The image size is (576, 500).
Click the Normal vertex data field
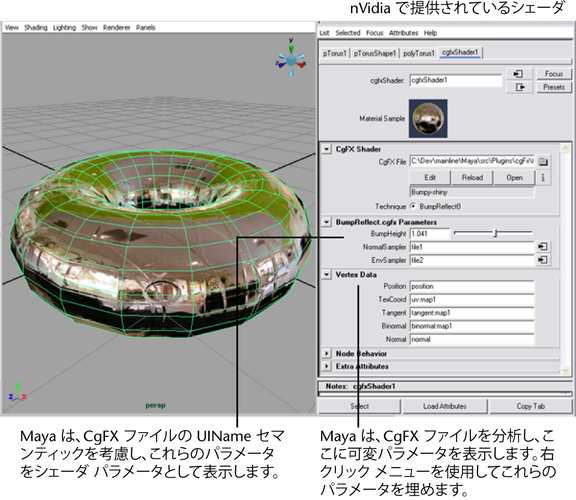(x=472, y=339)
